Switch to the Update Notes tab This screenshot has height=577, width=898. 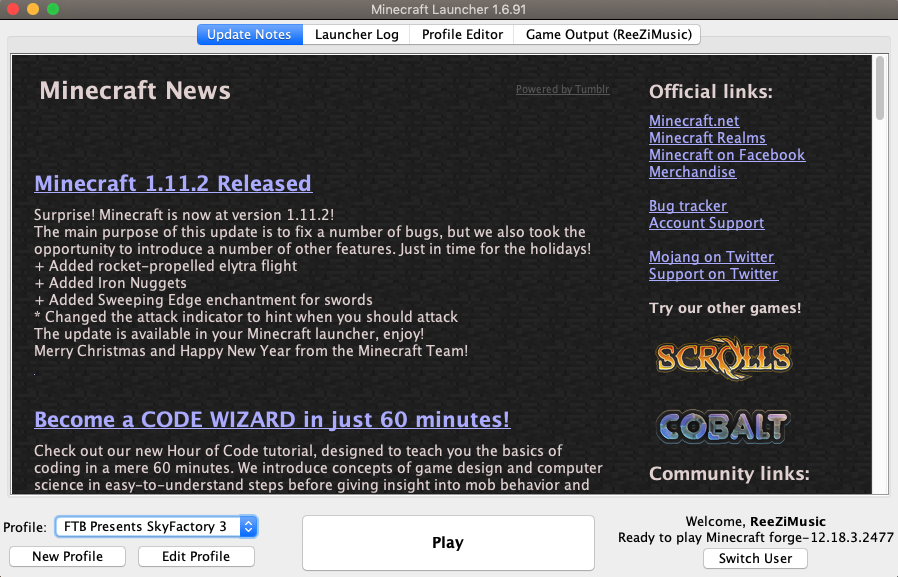coord(249,34)
